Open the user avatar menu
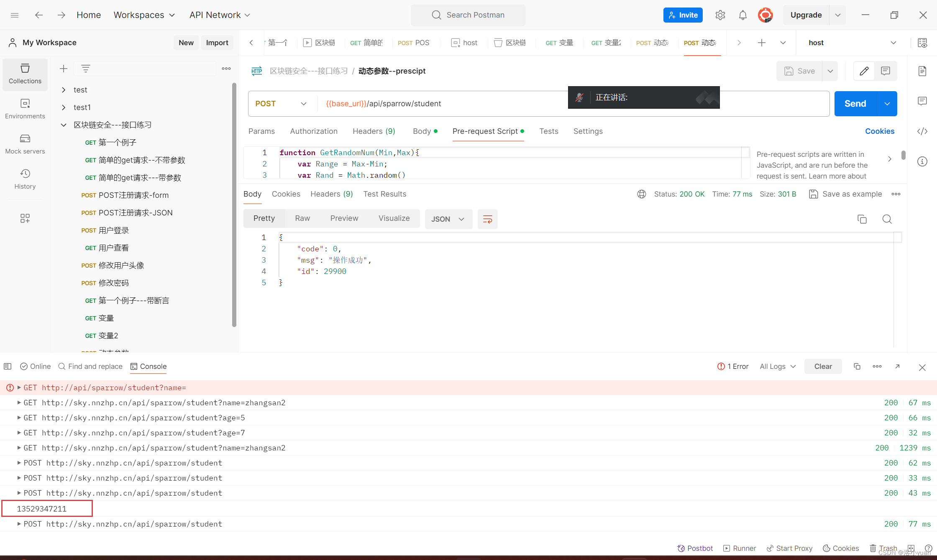 point(765,15)
